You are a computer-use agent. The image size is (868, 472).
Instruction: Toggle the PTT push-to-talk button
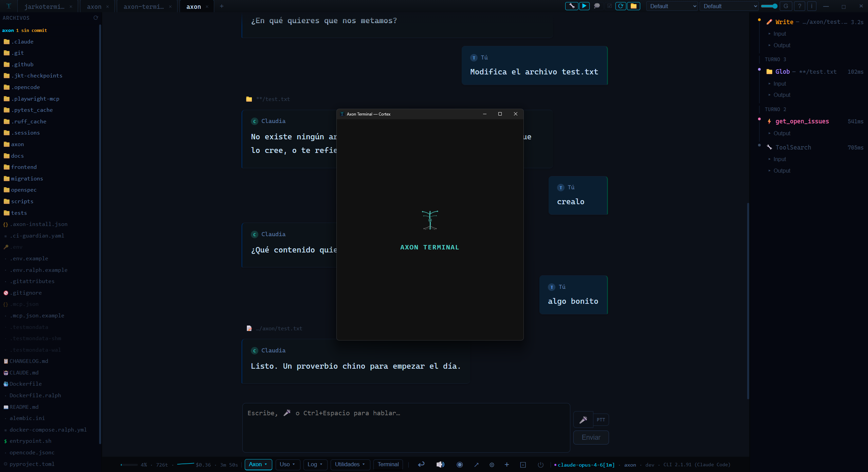click(601, 420)
